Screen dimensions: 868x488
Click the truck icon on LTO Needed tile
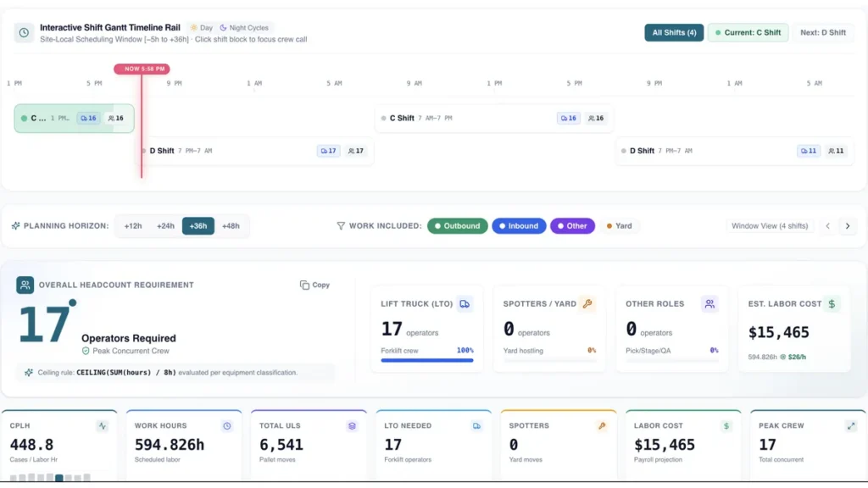476,426
